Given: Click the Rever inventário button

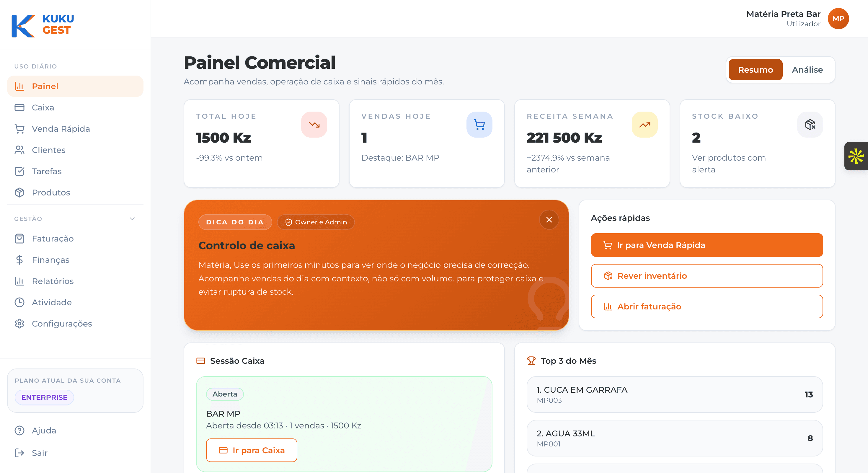Looking at the screenshot, I should click(x=707, y=276).
